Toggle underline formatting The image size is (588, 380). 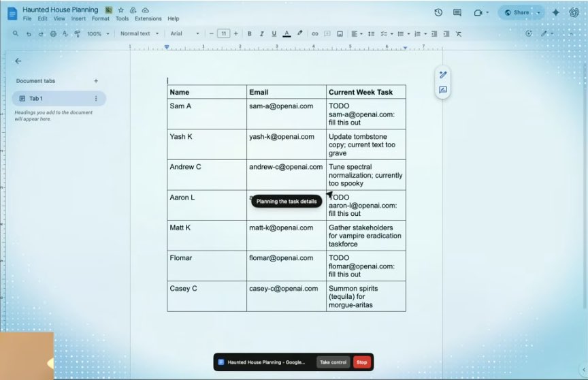point(274,34)
